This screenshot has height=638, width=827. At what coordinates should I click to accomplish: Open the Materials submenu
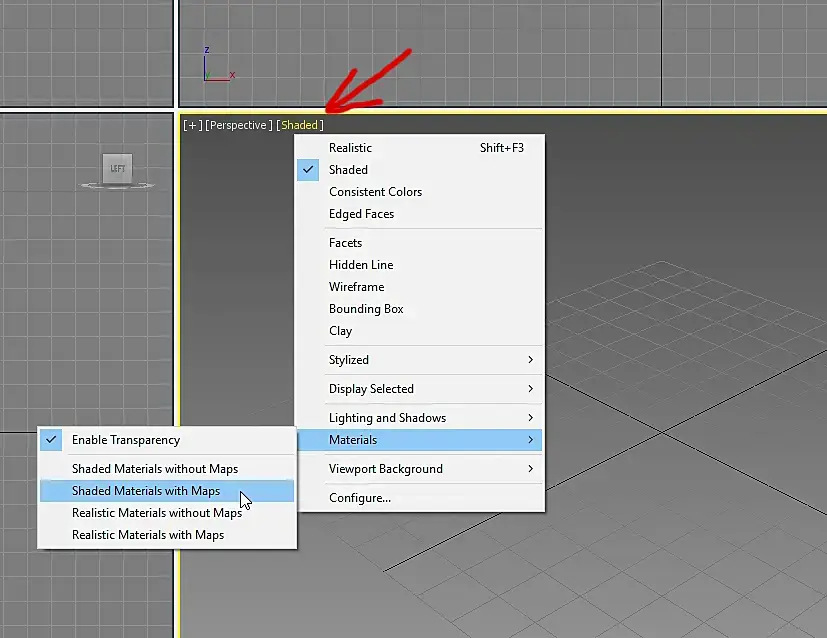420,440
